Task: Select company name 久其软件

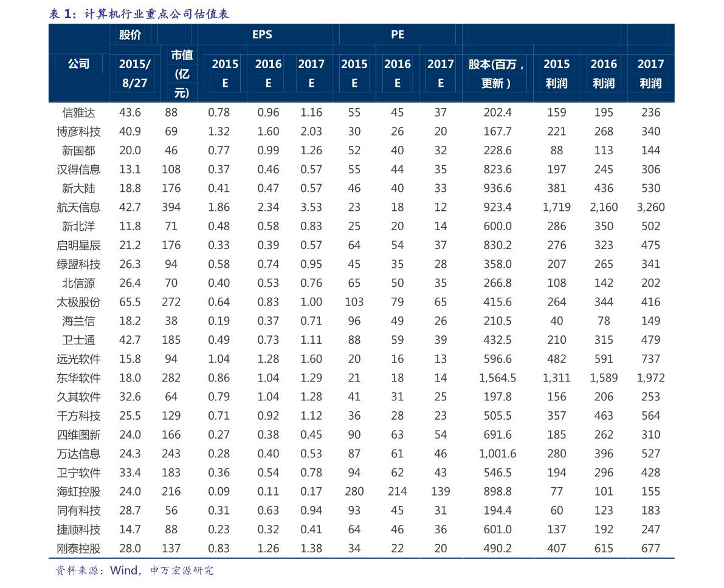Action: [78, 397]
